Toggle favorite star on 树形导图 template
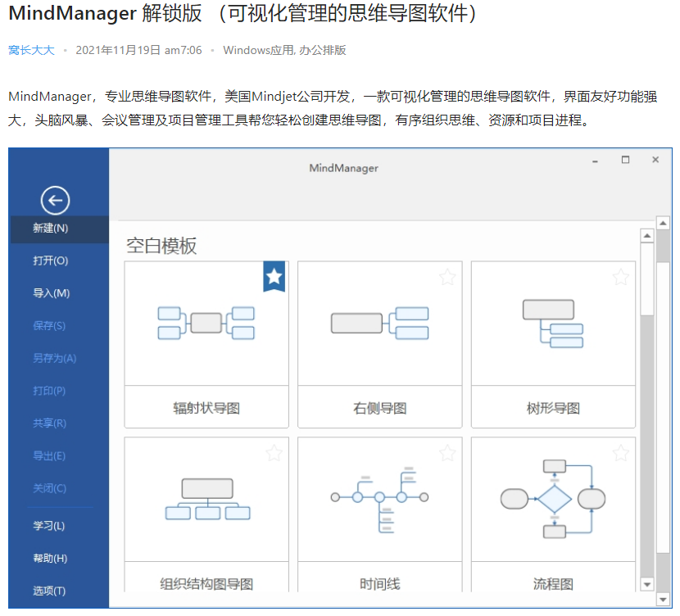This screenshot has width=680, height=616. [620, 277]
